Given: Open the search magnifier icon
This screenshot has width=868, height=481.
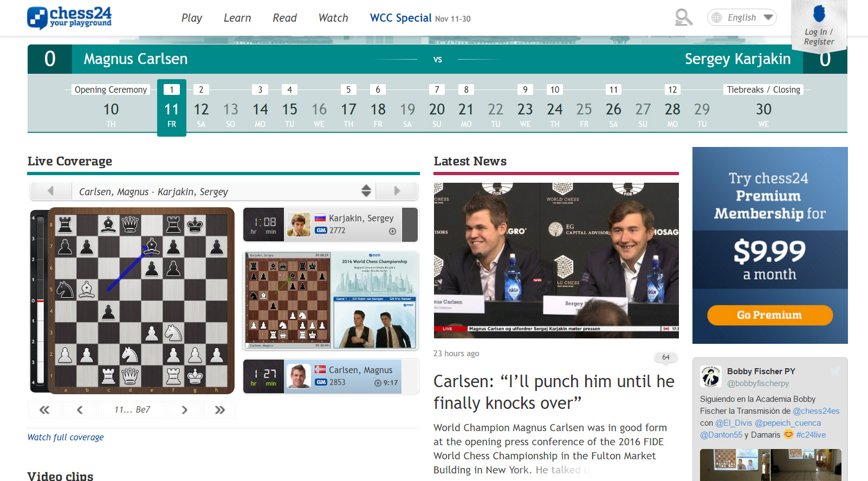Looking at the screenshot, I should 683,17.
